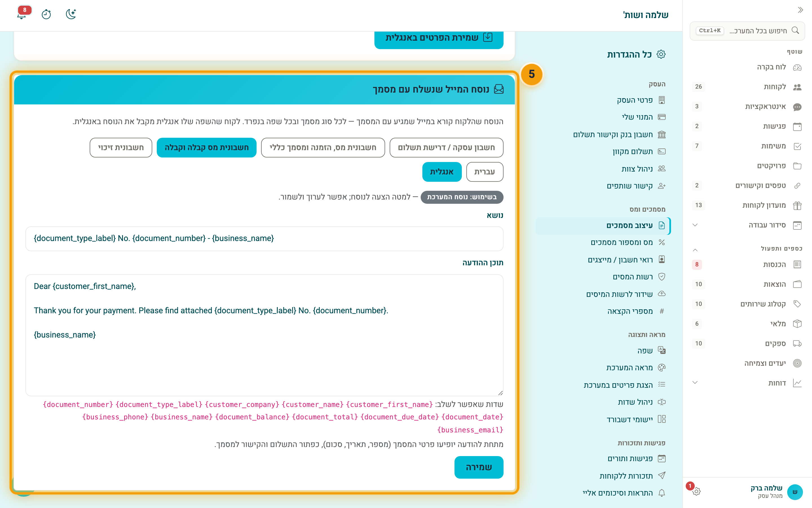Click the timer clock icon in header
Image resolution: width=812 pixels, height=508 pixels.
(x=46, y=14)
